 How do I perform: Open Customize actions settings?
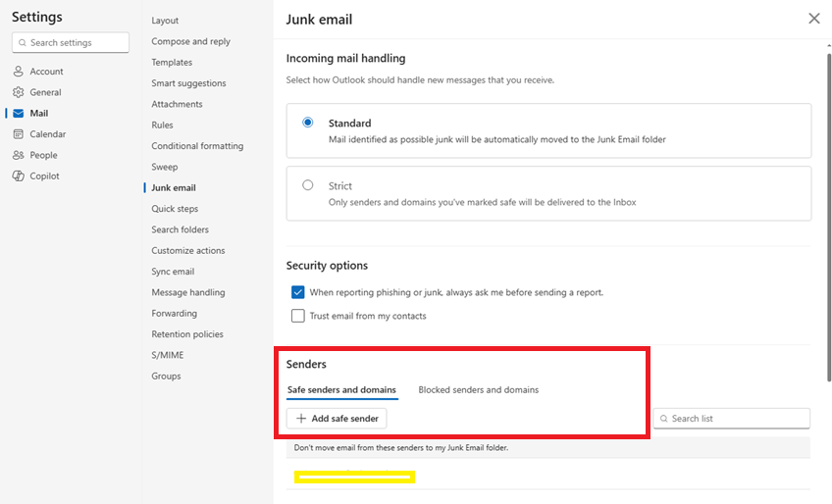[x=187, y=250]
